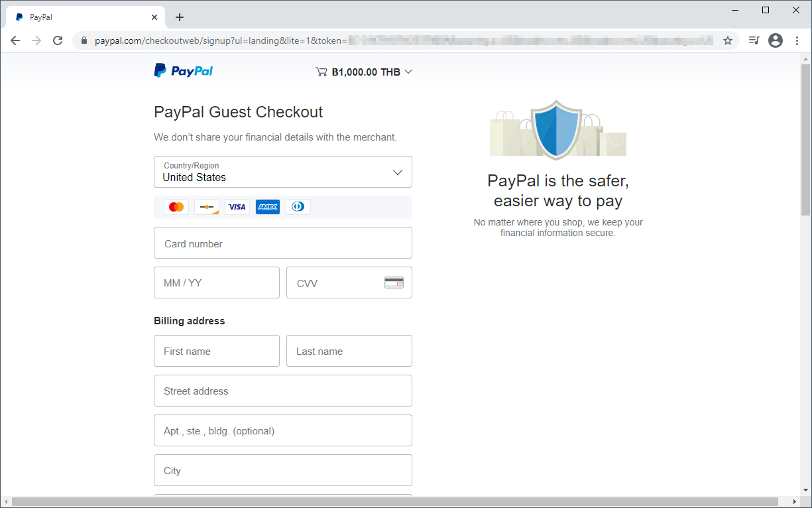Focus the CVV field
Screen dimensions: 812x508
pyautogui.click(x=349, y=283)
